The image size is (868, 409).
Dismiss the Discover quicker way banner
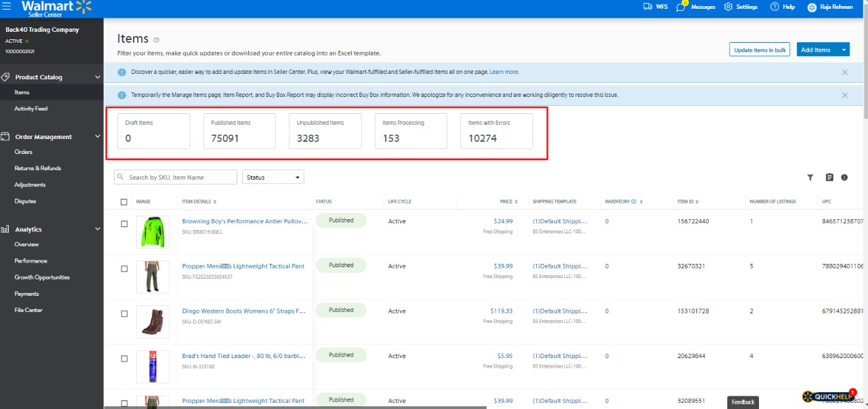click(x=845, y=72)
